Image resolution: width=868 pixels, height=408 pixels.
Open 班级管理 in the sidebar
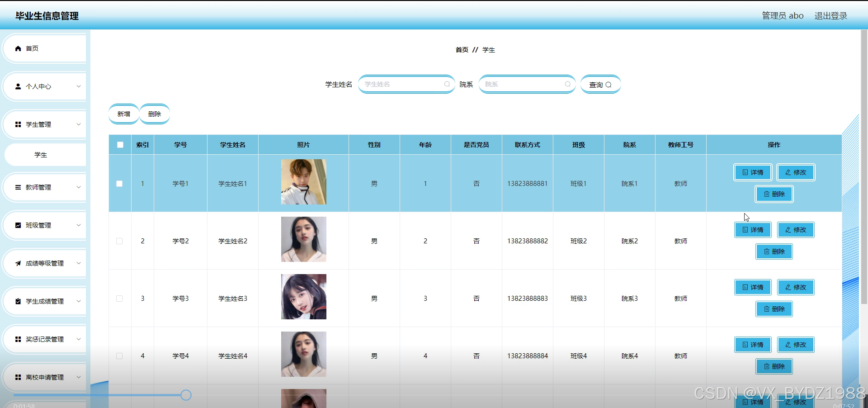(44, 225)
